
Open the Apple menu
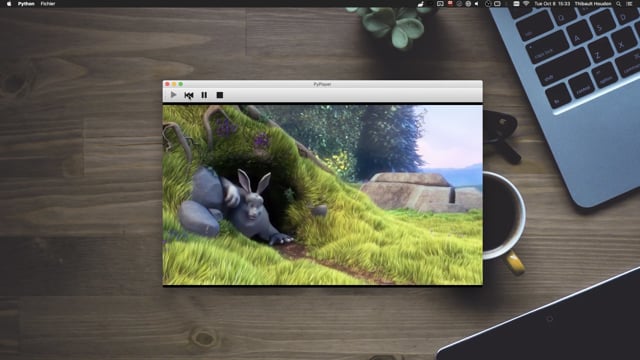click(9, 4)
